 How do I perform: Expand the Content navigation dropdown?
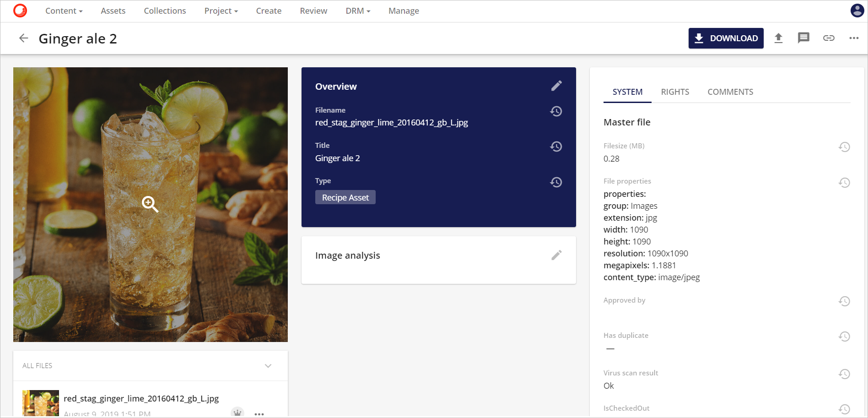tap(64, 11)
